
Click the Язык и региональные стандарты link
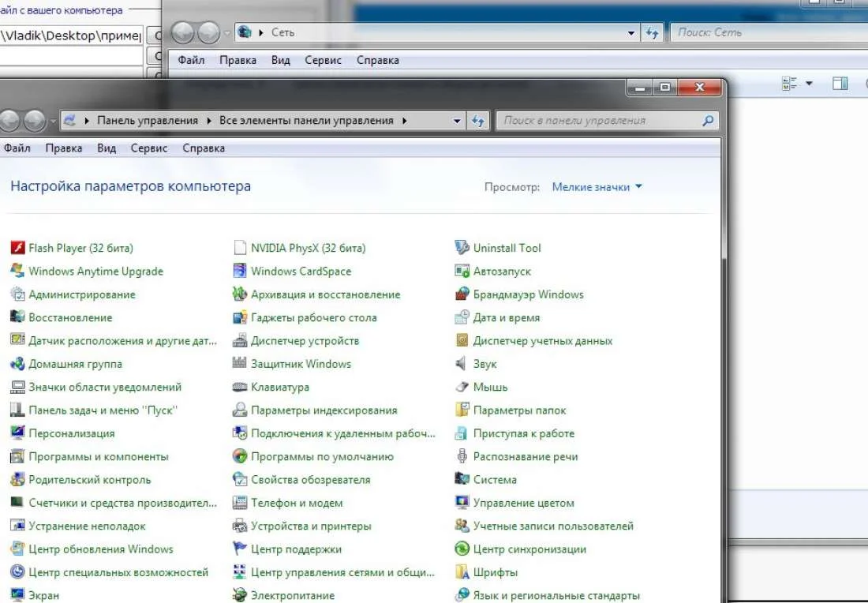click(x=556, y=595)
